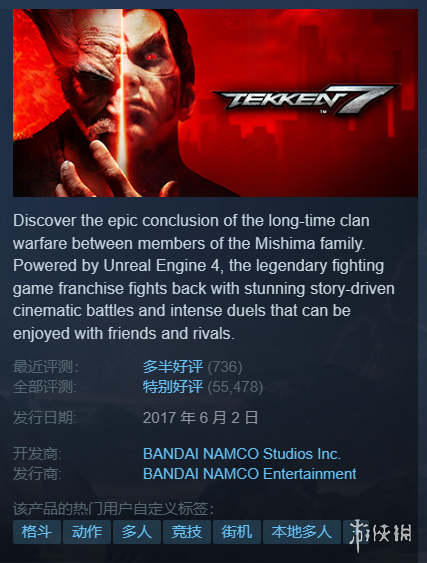Click the release date 2017 年 6 月 2 日
Screen dimensions: 427x563
pos(200,418)
